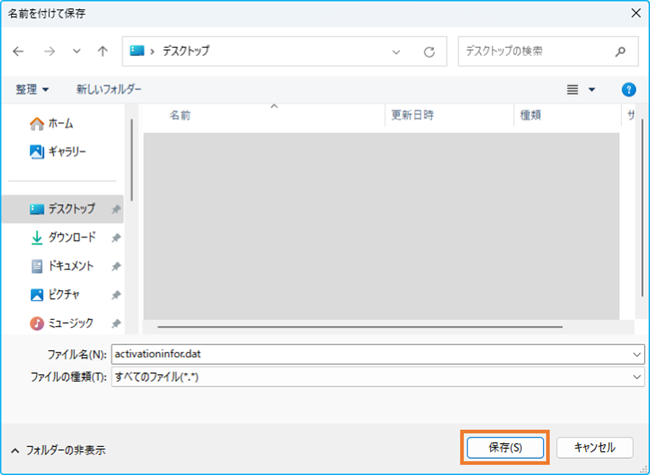The image size is (650, 475).
Task: Select デスクトップ in the navigation pane
Action: tap(63, 209)
